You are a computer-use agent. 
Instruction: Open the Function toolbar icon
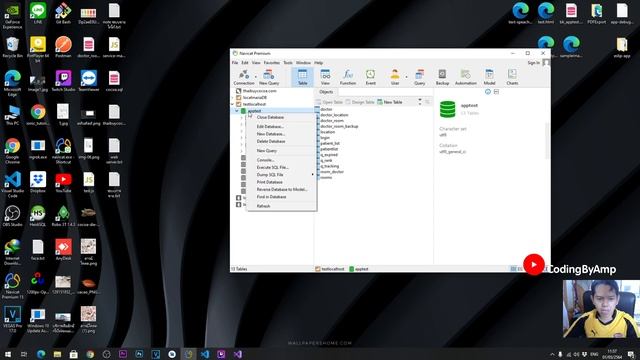click(348, 77)
